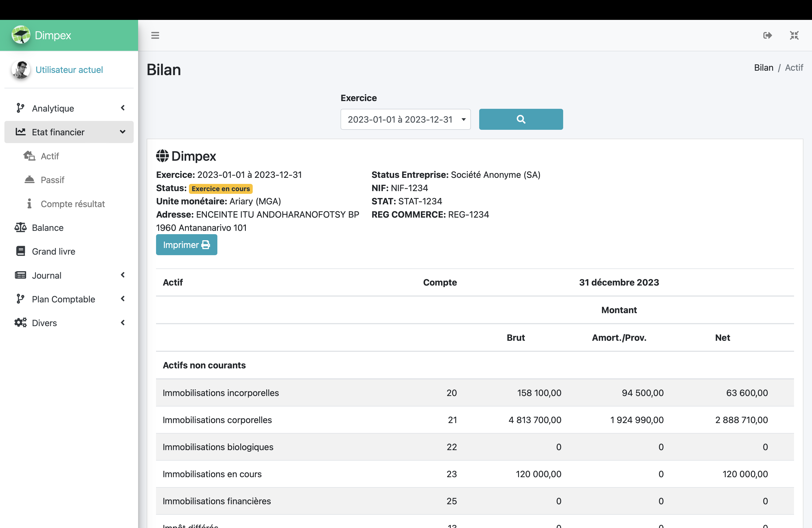
Task: Open the Compte résultat submenu item
Action: pyautogui.click(x=72, y=204)
